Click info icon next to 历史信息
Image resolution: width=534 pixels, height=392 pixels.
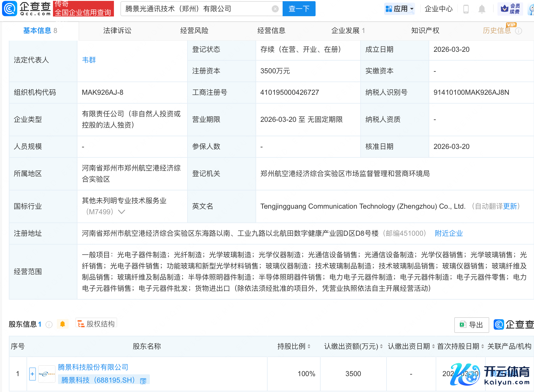click(x=519, y=31)
